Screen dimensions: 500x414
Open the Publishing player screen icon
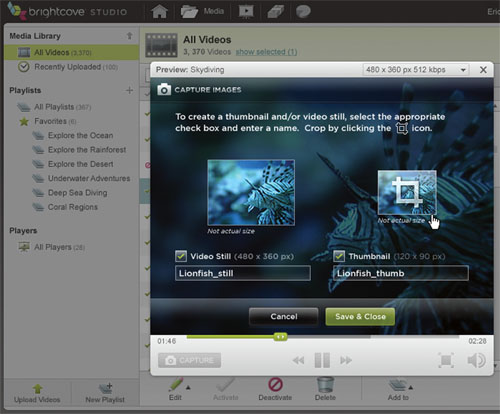point(246,12)
